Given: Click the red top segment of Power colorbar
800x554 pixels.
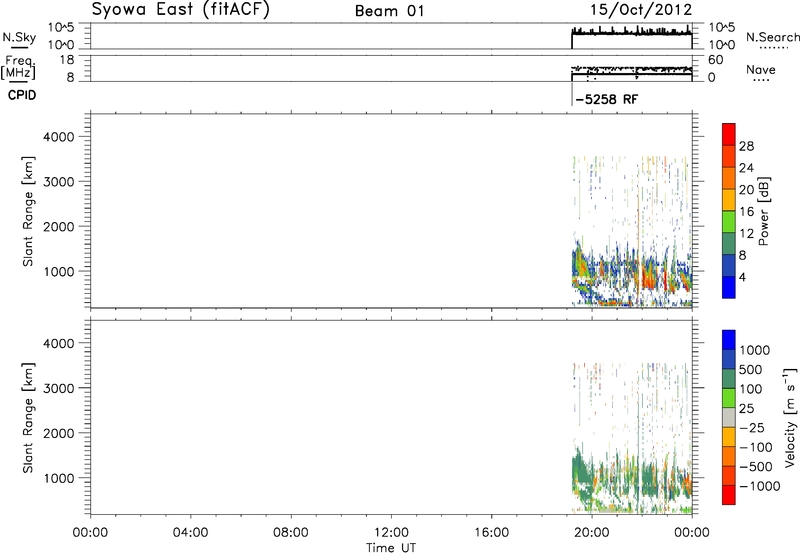Looking at the screenshot, I should pyautogui.click(x=729, y=134).
